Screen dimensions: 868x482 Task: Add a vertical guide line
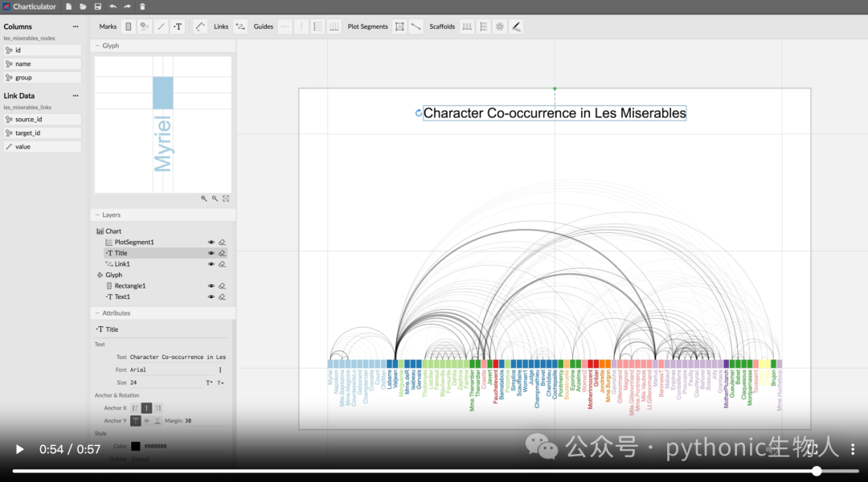301,27
